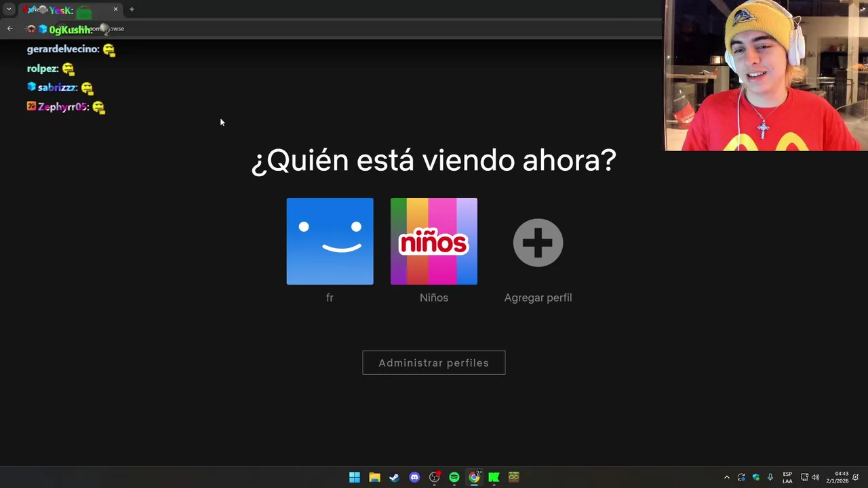Click the 'Agregar perfil' text label

pos(538,298)
